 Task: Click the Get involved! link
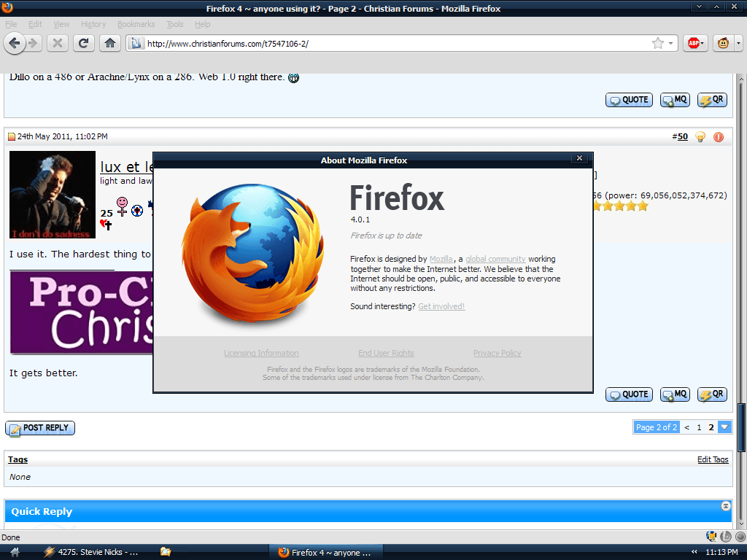pyautogui.click(x=441, y=306)
